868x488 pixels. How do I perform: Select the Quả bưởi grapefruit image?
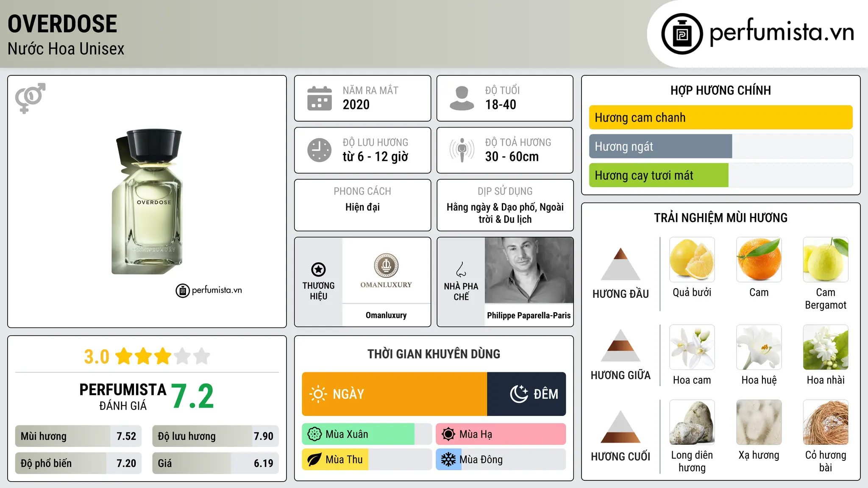[x=692, y=260]
